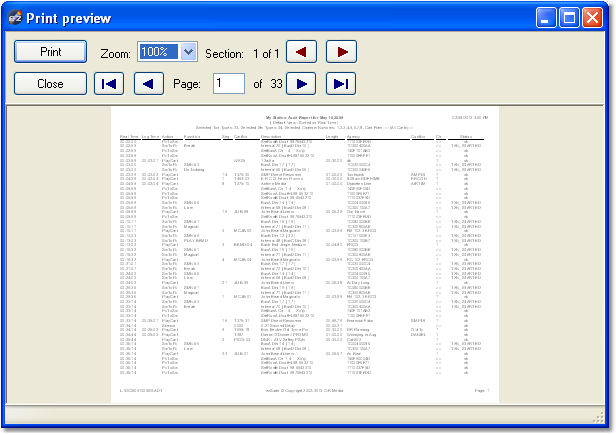Go to next page blue arrow
The image size is (616, 435).
301,84
